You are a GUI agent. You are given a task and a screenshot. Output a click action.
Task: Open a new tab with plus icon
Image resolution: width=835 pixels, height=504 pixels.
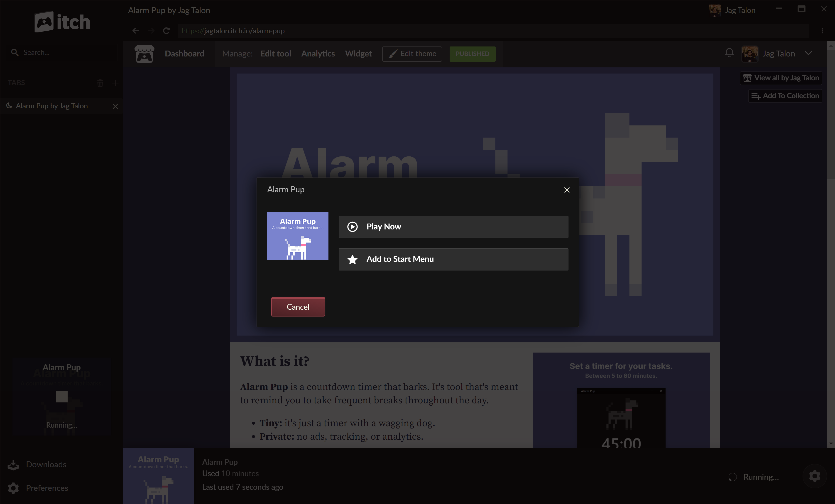coord(115,83)
